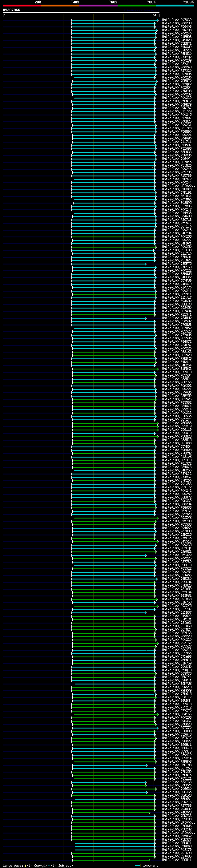Click the orange ~40% identity legend segment
Image resolution: width=197 pixels, height=868 pixels.
pyautogui.click(x=60, y=6)
